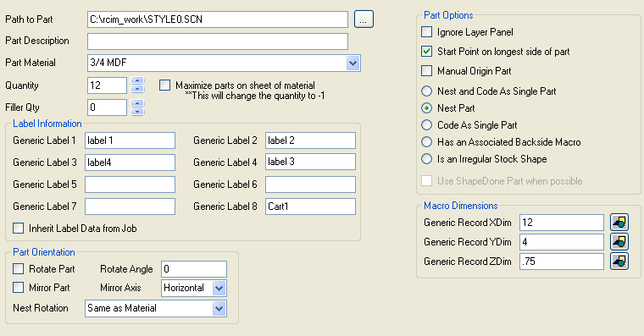The image size is (644, 336).
Task: Open the browse dialog for Path to Part
Action: (364, 19)
